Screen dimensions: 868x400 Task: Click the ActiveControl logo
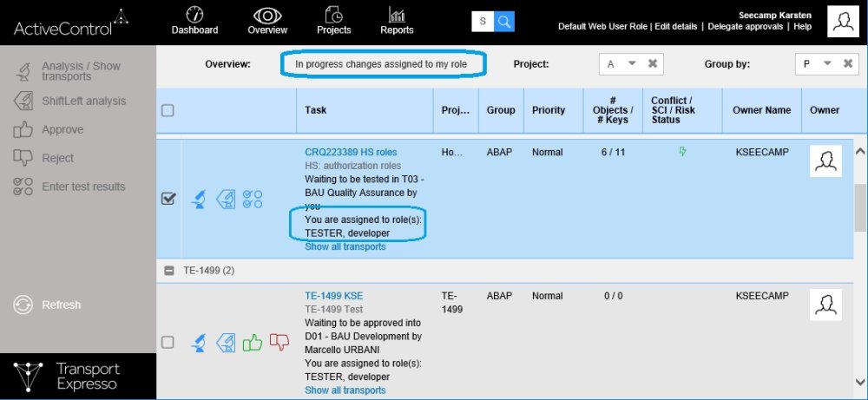71,23
